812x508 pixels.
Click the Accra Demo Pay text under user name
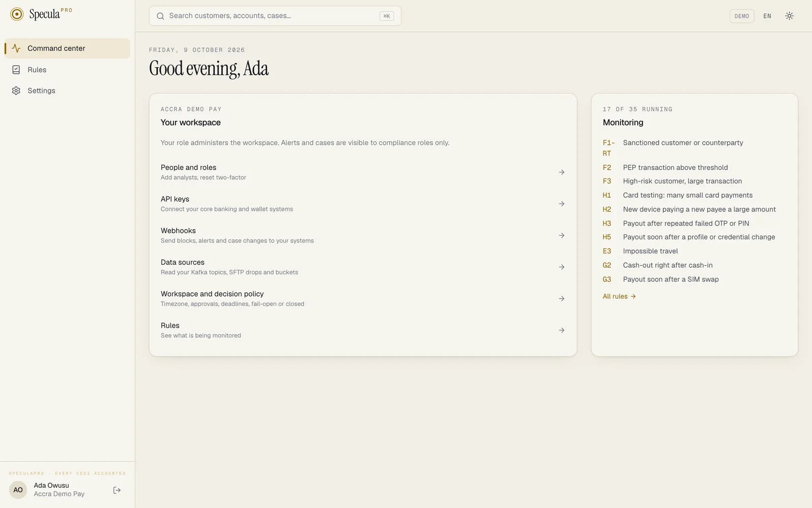(x=59, y=494)
